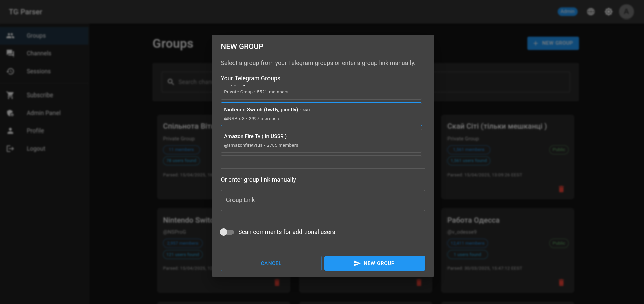
Task: Toggle Scan comments for additional users switch
Action: [x=227, y=232]
